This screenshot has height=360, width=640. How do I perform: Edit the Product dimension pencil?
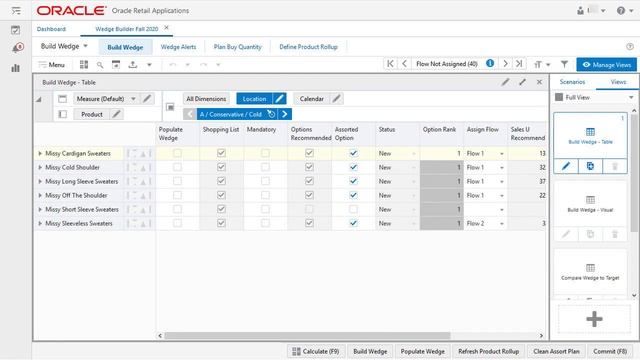(x=116, y=114)
